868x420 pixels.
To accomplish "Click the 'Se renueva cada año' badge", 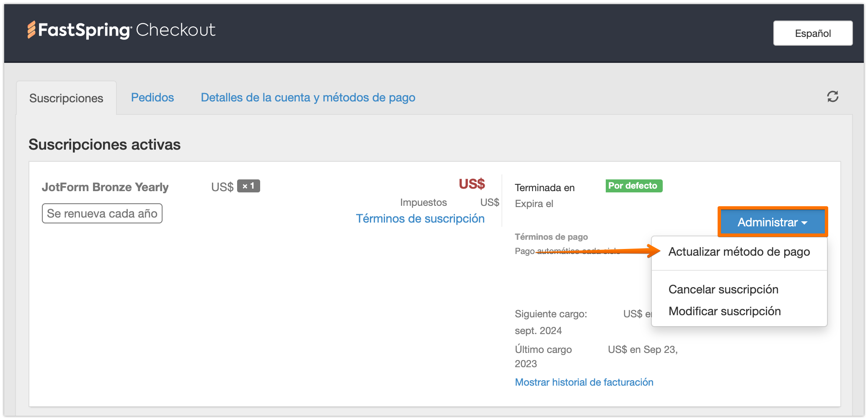I will click(x=102, y=213).
